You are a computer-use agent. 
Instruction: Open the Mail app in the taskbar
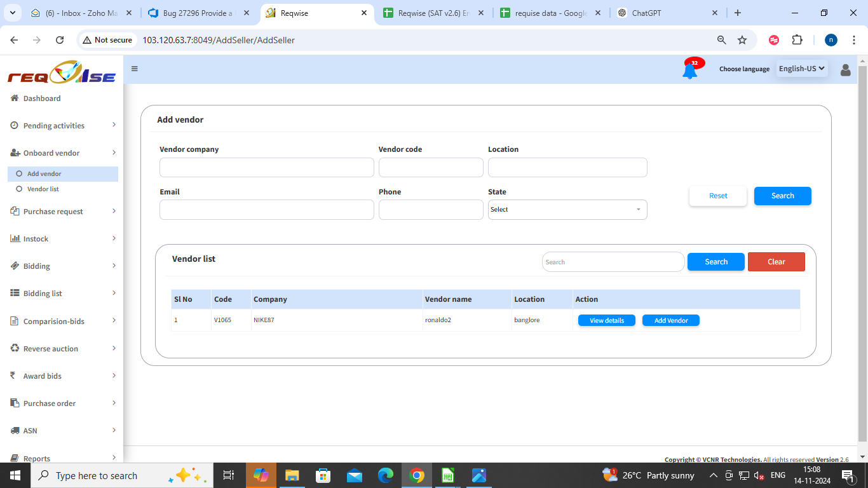point(355,475)
